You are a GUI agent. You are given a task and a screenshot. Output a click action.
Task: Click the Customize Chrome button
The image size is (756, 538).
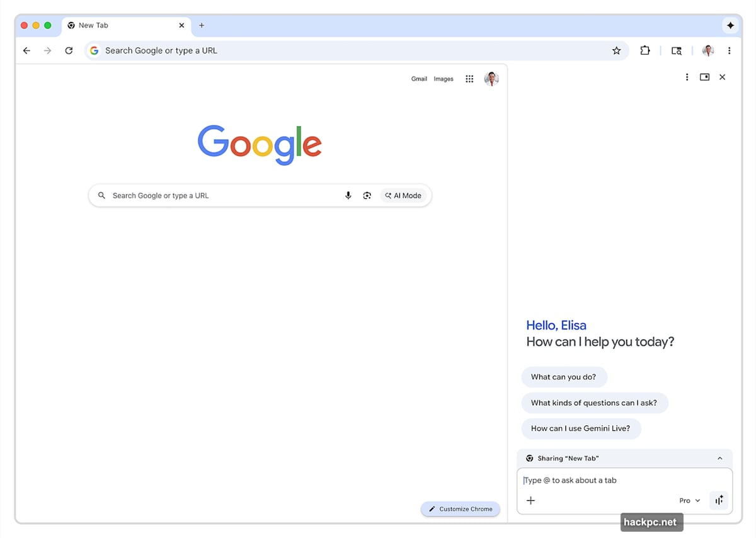point(461,508)
